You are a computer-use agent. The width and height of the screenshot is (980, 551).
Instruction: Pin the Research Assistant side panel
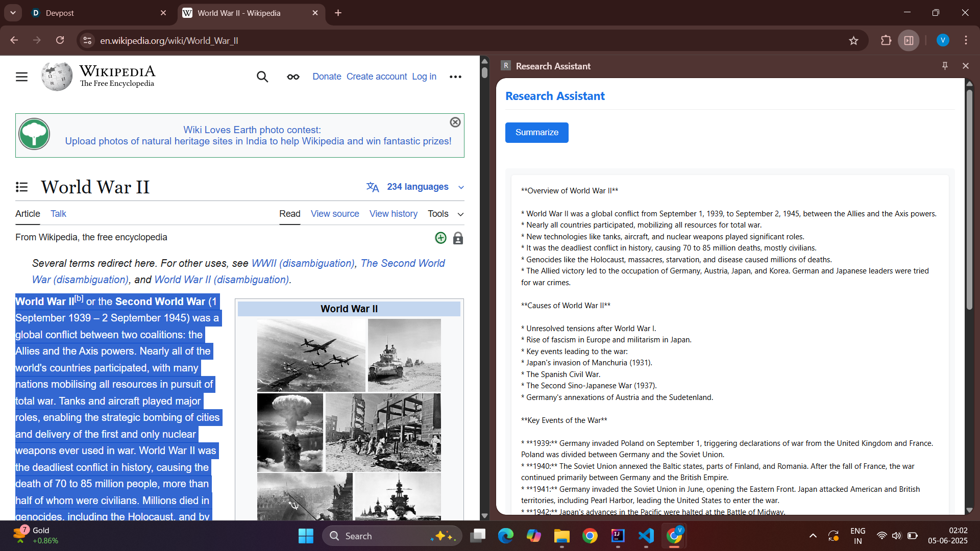click(945, 66)
